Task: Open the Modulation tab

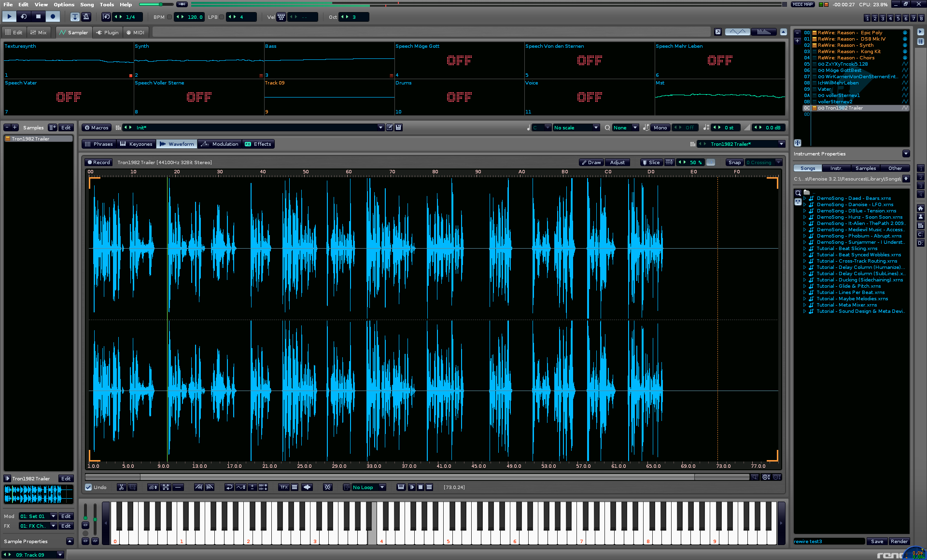Action: coord(220,144)
